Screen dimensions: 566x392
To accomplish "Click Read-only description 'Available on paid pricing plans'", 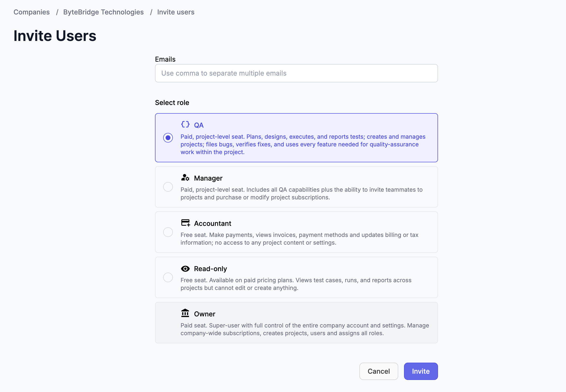I will (x=296, y=284).
